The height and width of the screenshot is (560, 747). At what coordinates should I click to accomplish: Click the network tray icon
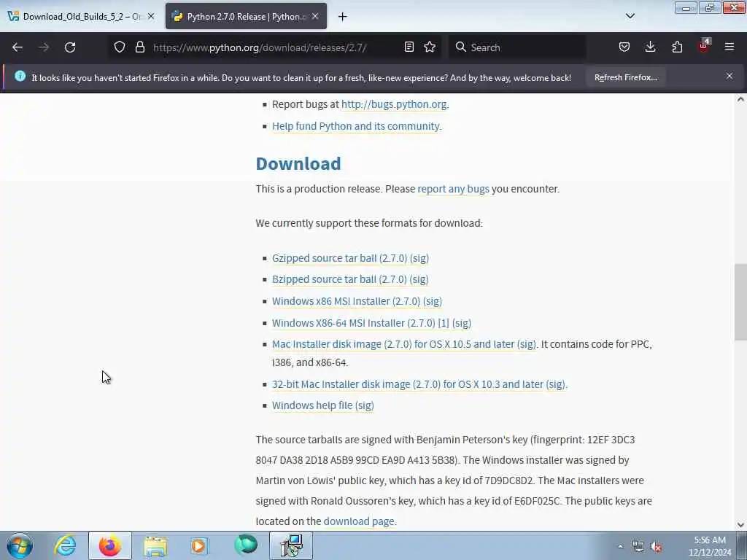tap(638, 547)
